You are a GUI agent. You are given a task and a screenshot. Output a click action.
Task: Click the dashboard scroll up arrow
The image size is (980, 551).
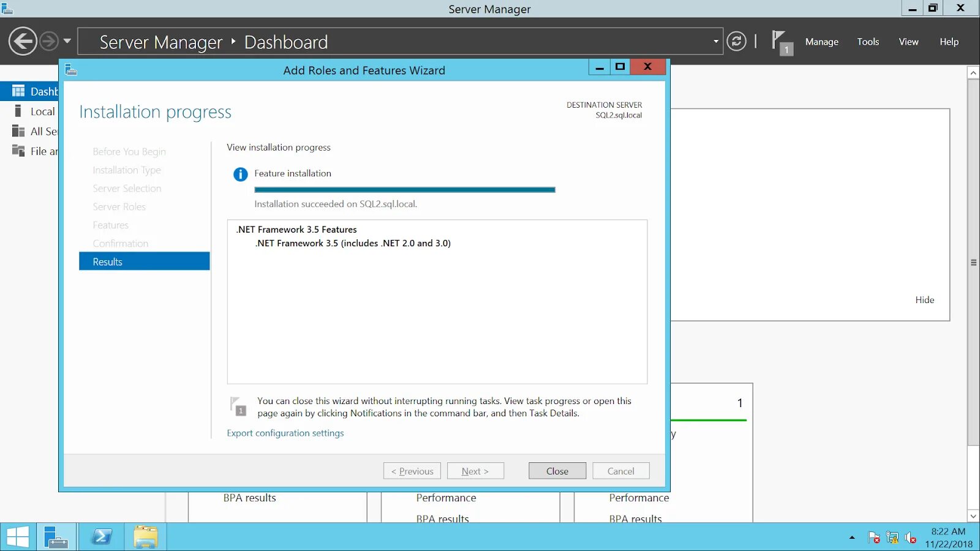[x=973, y=73]
